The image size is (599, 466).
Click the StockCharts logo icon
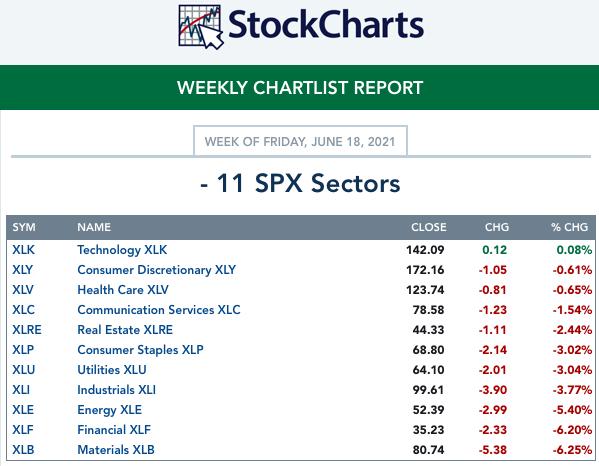click(x=201, y=27)
